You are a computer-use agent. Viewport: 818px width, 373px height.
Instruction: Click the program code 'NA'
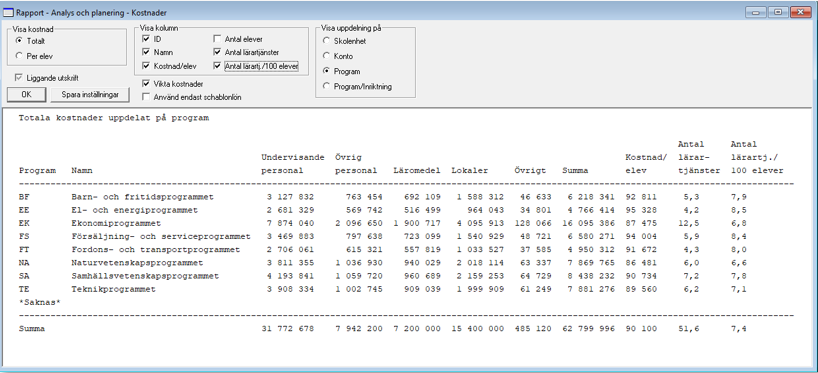tap(24, 263)
